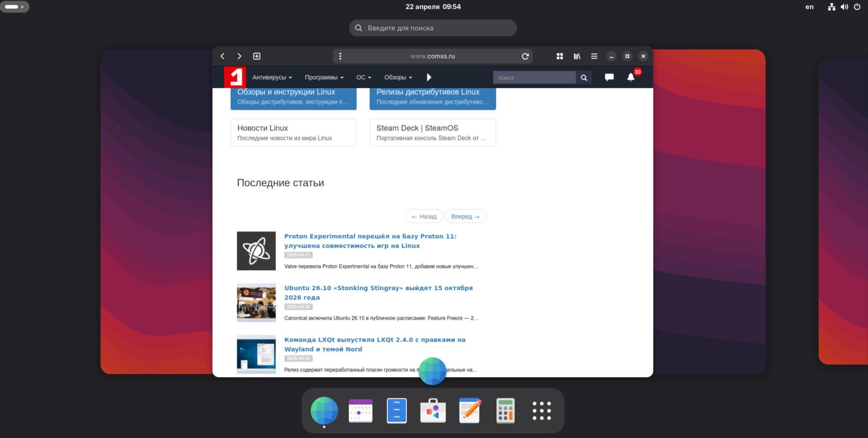Expand the Программы dropdown menu
Image resolution: width=868 pixels, height=438 pixels.
point(324,77)
